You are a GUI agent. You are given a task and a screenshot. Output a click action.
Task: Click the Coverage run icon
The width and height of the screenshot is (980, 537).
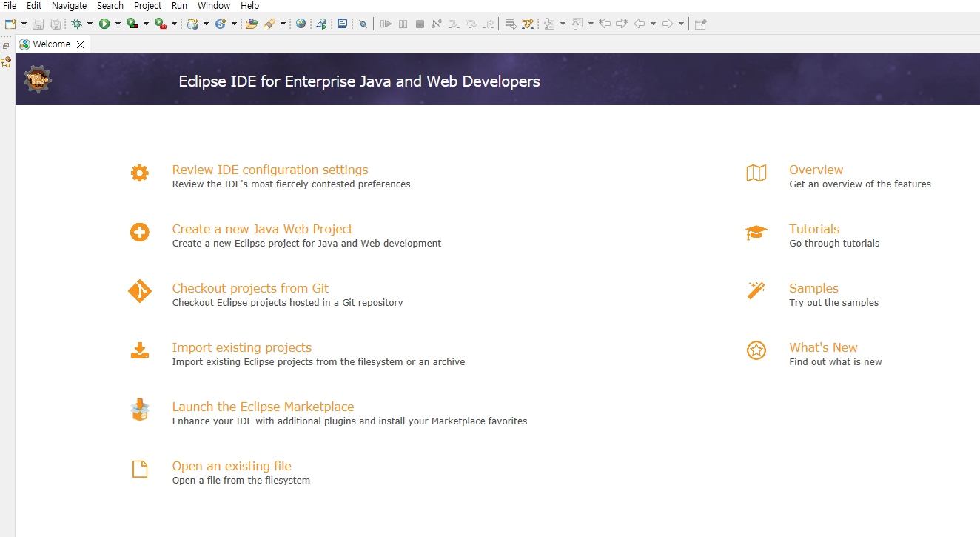click(132, 24)
